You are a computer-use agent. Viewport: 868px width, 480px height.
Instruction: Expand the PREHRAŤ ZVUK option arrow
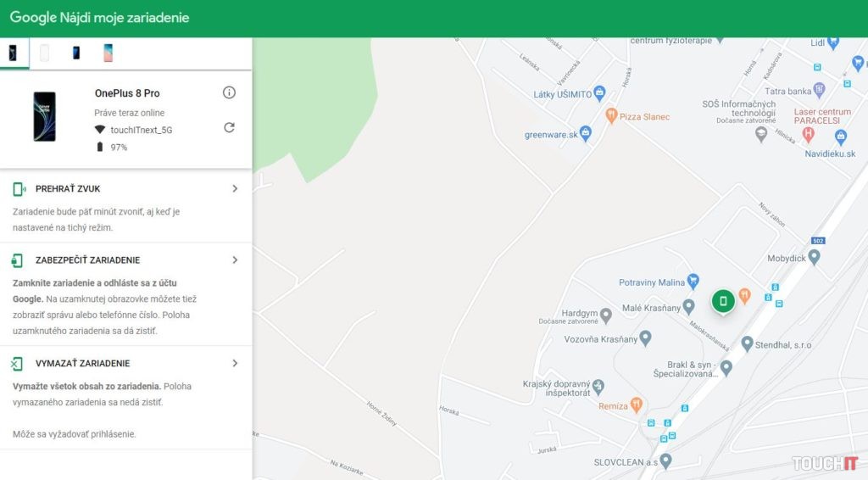[235, 188]
